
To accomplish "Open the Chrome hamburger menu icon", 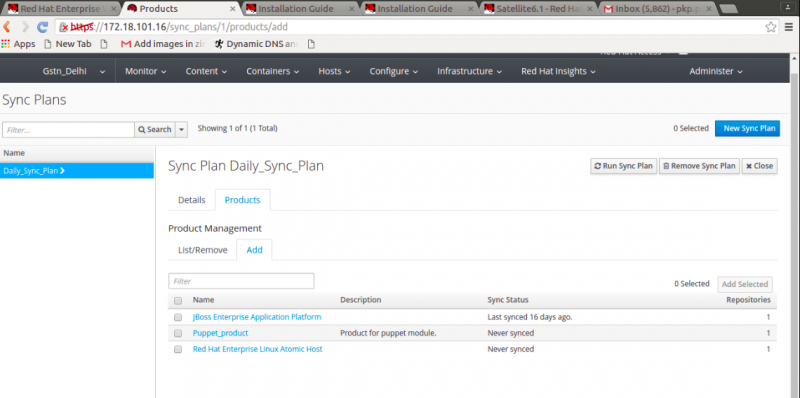I will pos(789,28).
